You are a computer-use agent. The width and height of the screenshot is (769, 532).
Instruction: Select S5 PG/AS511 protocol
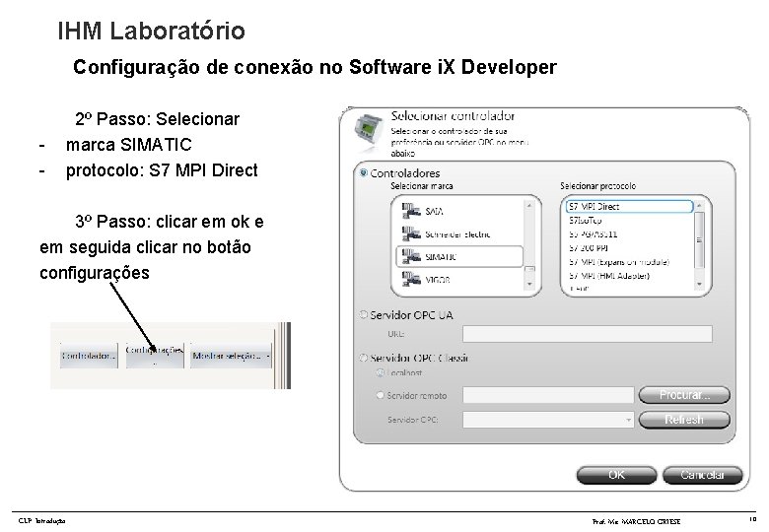[593, 234]
